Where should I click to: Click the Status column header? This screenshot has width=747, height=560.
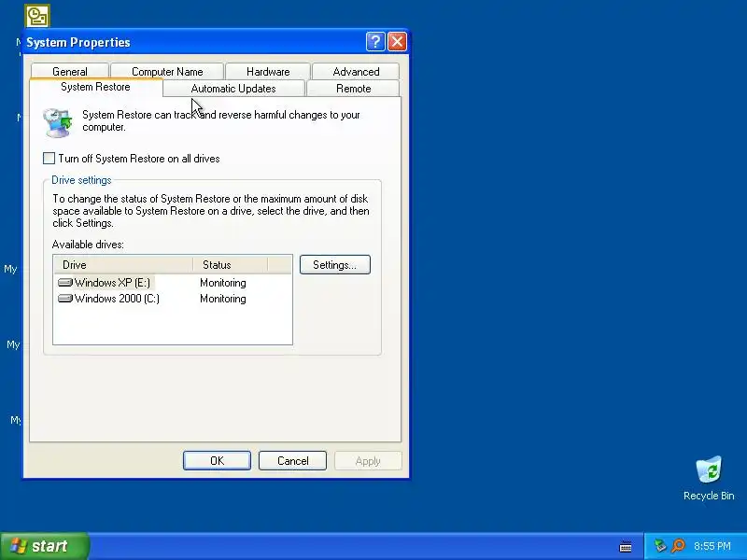(x=231, y=265)
